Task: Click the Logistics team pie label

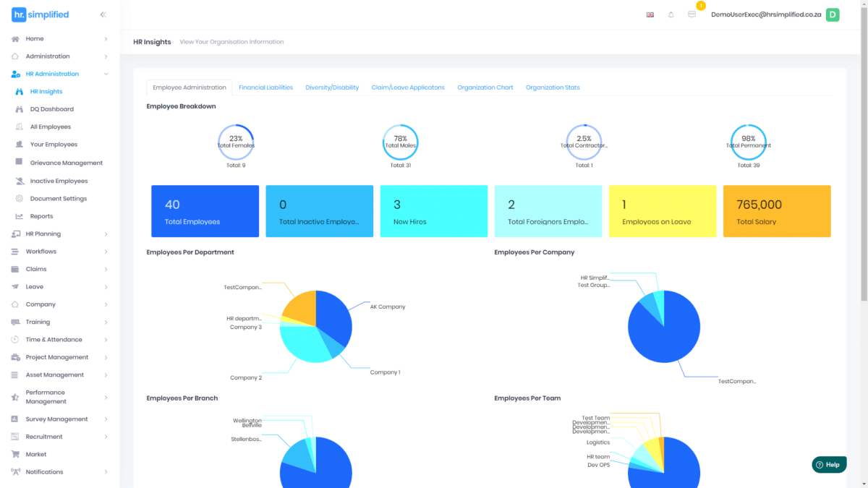Action: (x=598, y=442)
